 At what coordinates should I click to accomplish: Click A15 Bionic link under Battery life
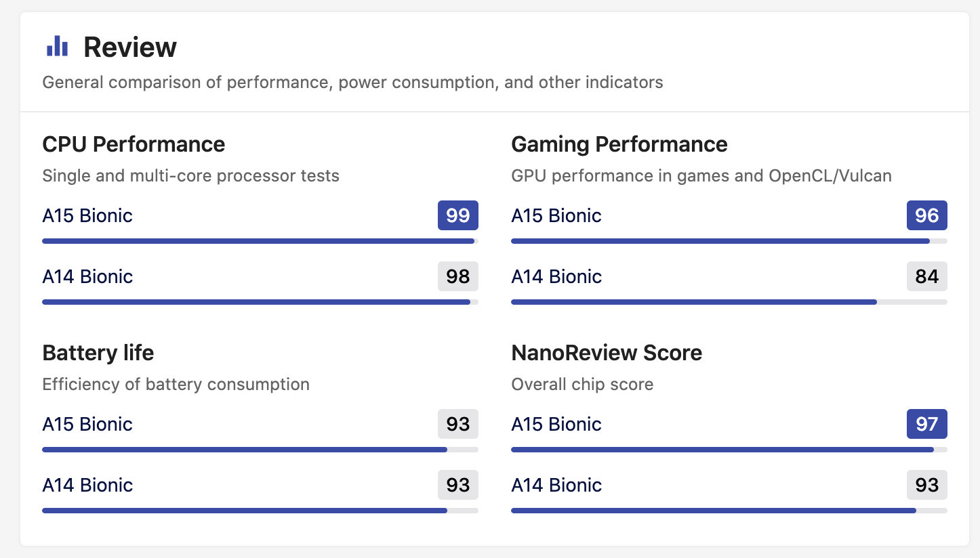87,424
